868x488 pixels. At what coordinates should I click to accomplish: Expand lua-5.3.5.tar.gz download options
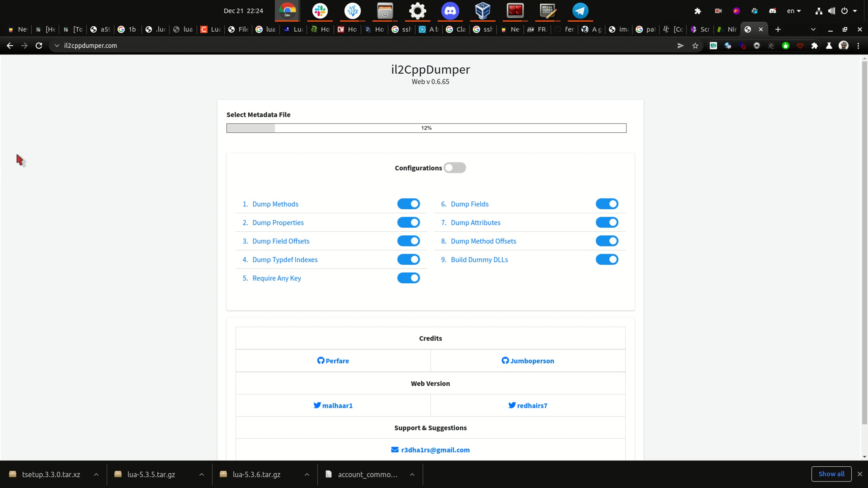201,475
